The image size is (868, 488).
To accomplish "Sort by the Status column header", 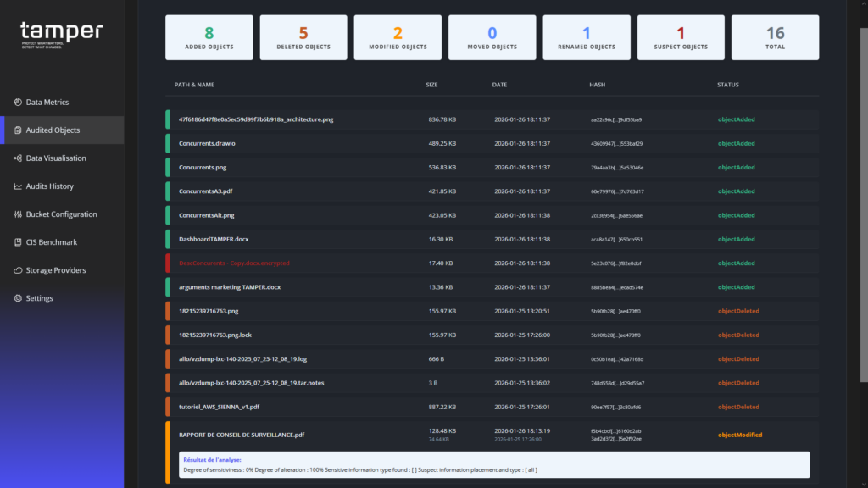I will coord(728,85).
